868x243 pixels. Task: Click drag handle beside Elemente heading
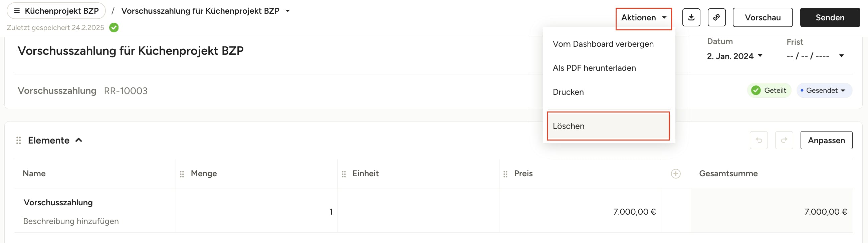[19, 141]
